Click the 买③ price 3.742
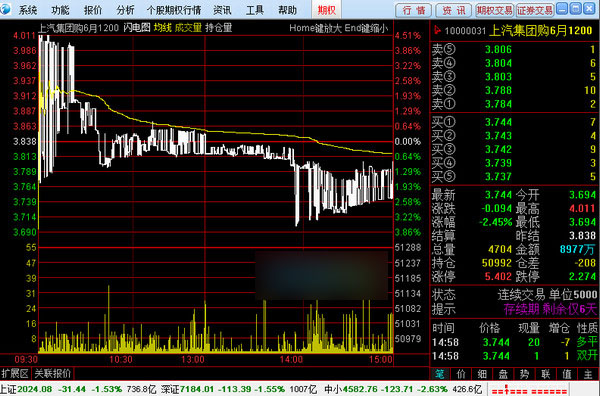Screen dimensions: 600x396 tap(498, 149)
